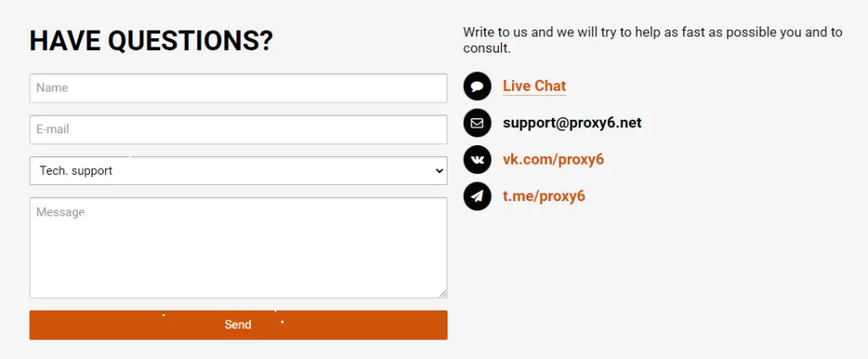868x359 pixels.
Task: Click the support@proxy6.net email address
Action: coord(572,123)
